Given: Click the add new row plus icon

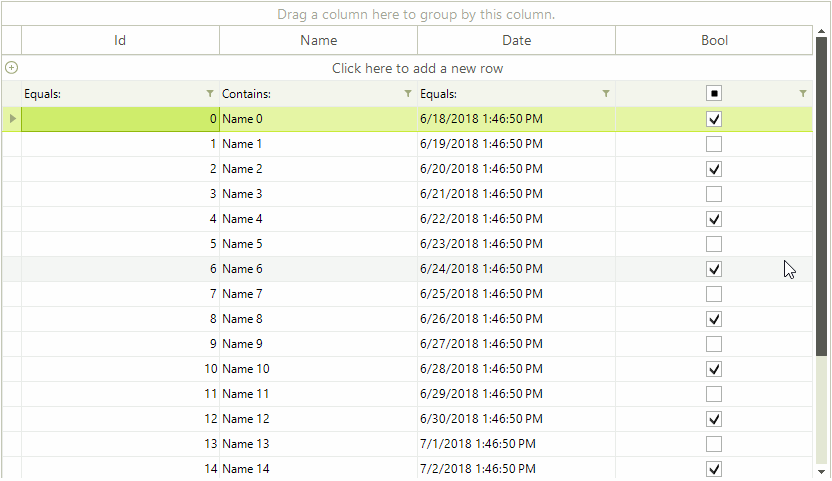Looking at the screenshot, I should pyautogui.click(x=11, y=68).
